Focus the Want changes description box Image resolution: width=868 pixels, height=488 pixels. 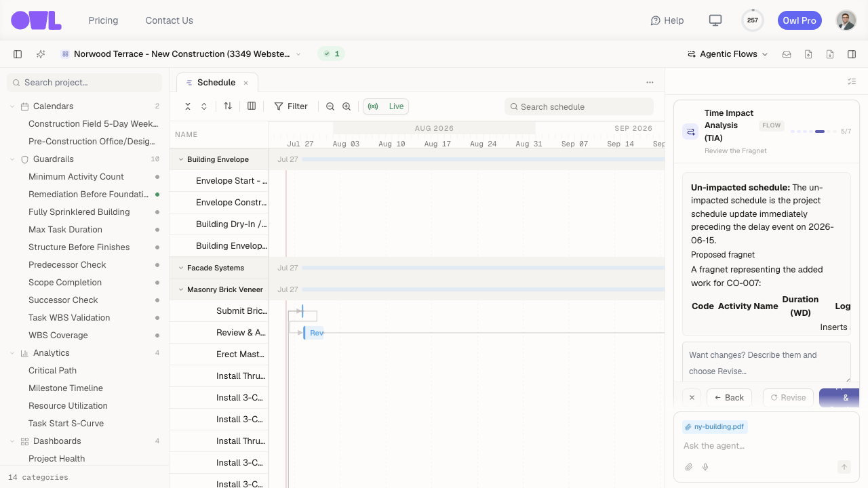point(766,363)
